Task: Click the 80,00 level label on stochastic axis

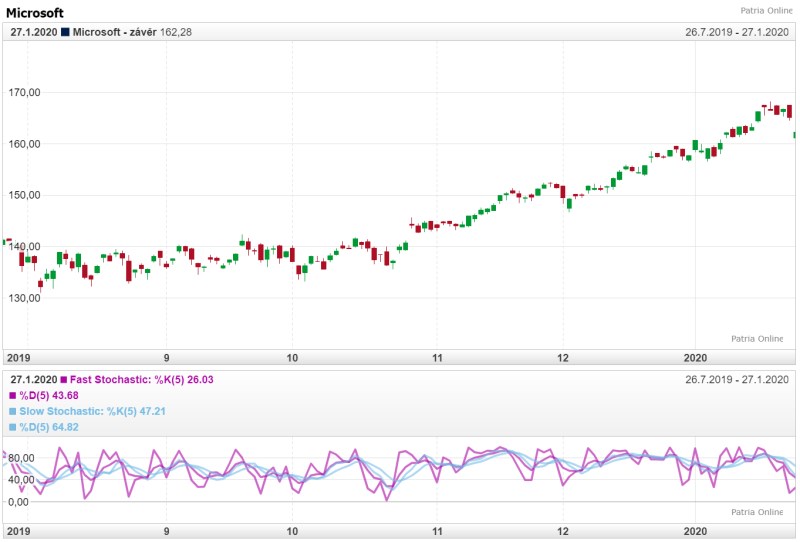Action: coord(21,459)
